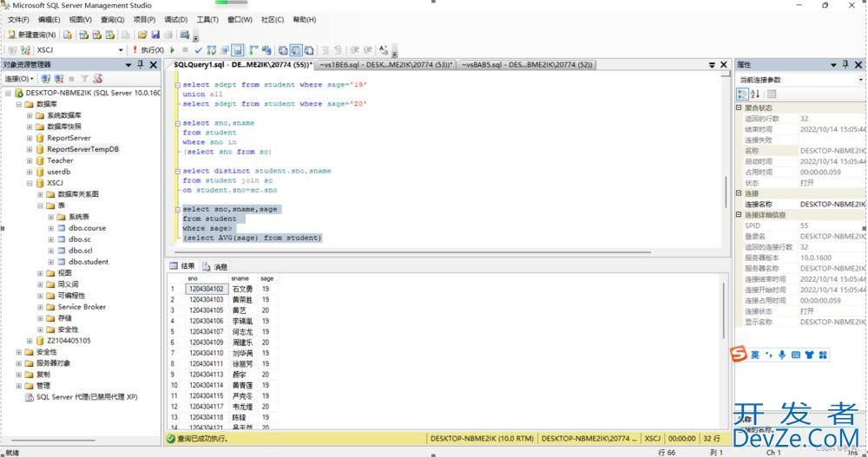Click the Sogou input S logo icon
Screen dimensions: 868x457
[x=739, y=354]
